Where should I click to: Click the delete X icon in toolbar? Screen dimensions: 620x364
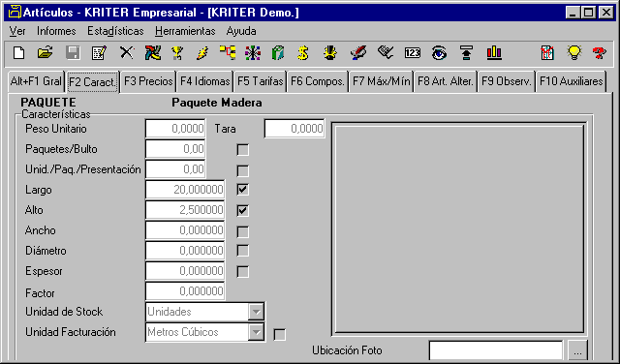pyautogui.click(x=127, y=52)
